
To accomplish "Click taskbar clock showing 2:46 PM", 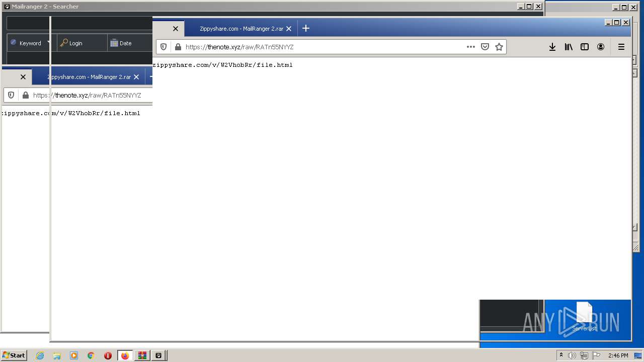I will click(x=618, y=355).
